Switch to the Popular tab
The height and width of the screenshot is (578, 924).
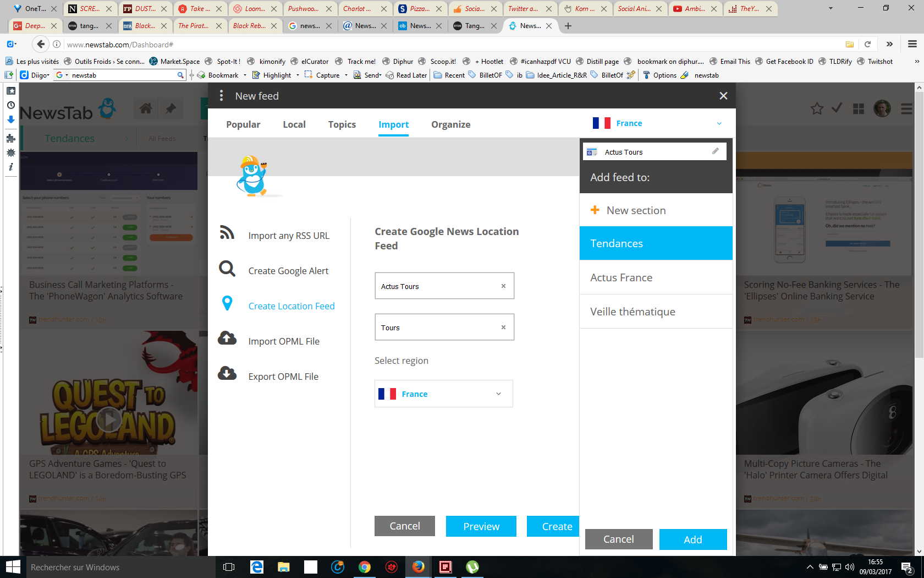243,124
